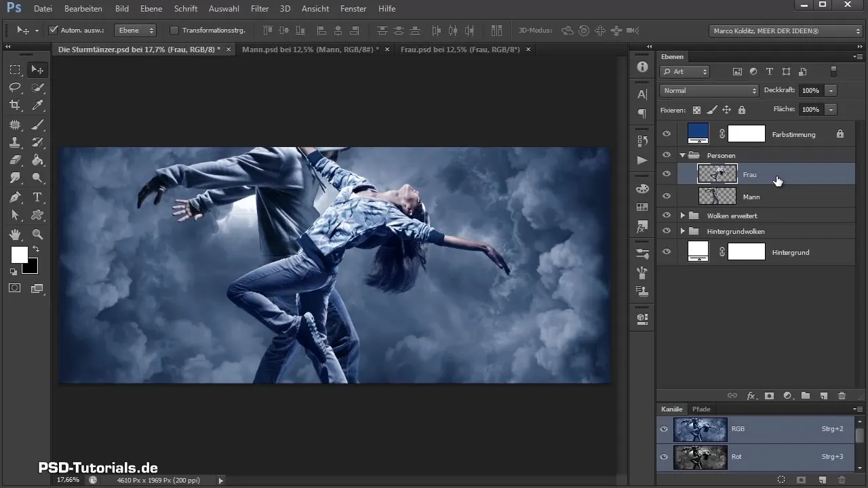Open the Normal blend mode dropdown
This screenshot has width=868, height=488.
coord(709,90)
